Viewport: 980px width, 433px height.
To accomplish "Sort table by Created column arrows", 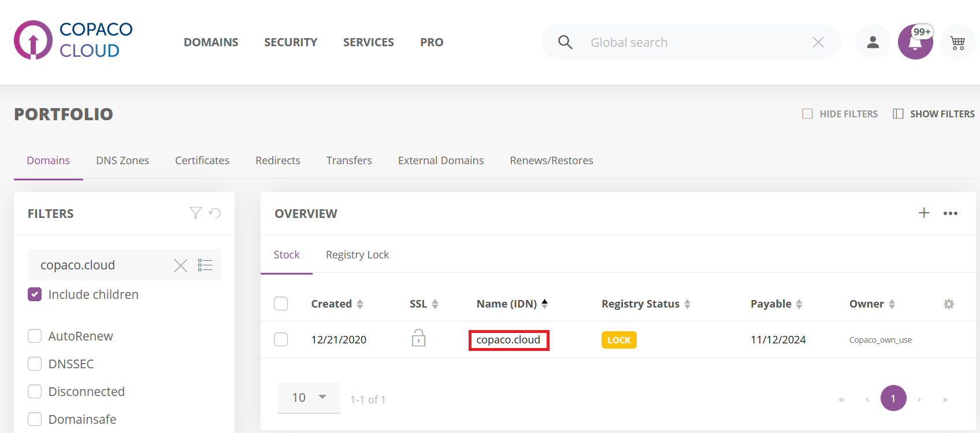I will (360, 304).
